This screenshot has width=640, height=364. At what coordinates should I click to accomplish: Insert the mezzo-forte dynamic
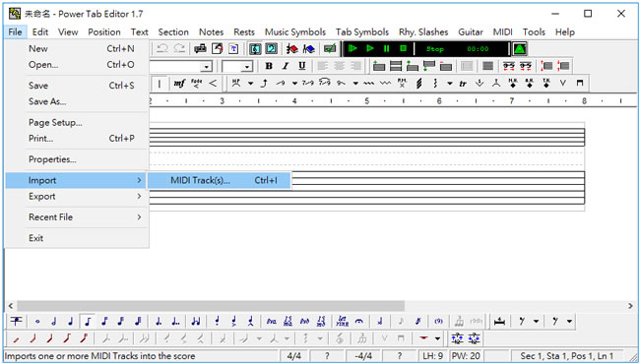(x=179, y=84)
